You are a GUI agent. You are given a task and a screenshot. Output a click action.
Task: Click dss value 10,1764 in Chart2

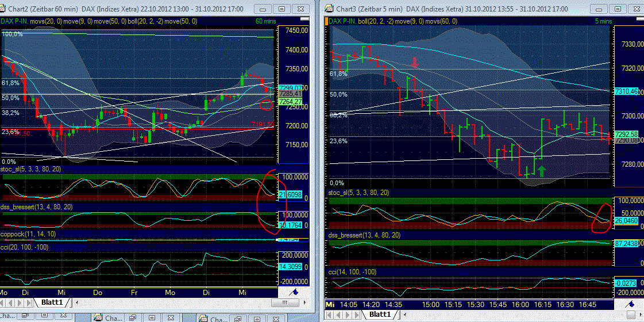point(290,225)
